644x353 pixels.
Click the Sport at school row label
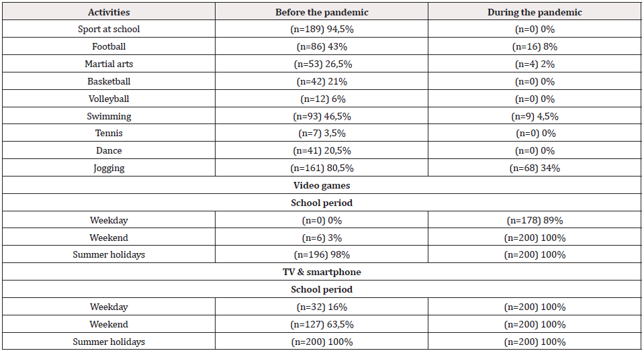coord(109,29)
